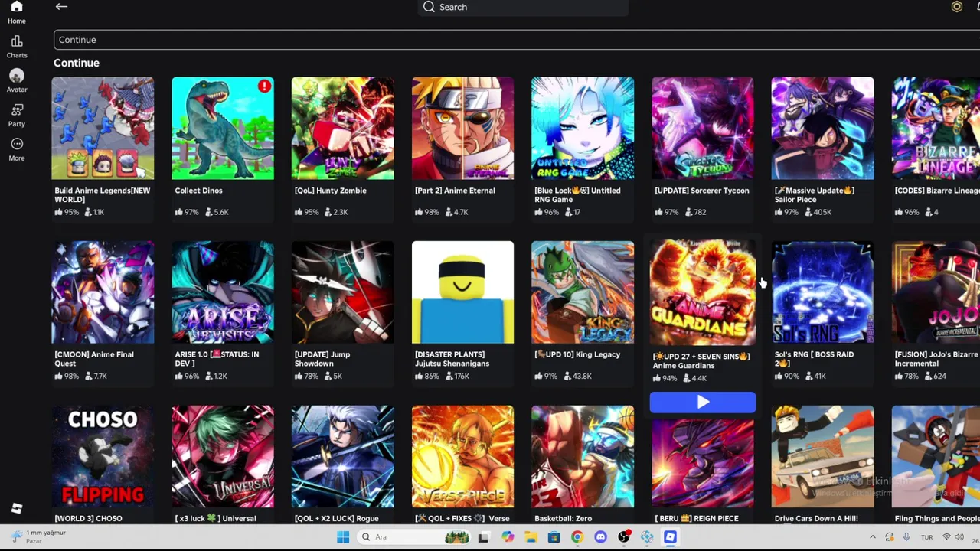This screenshot has width=980, height=551.
Task: Open the Avatar page
Action: (16, 80)
